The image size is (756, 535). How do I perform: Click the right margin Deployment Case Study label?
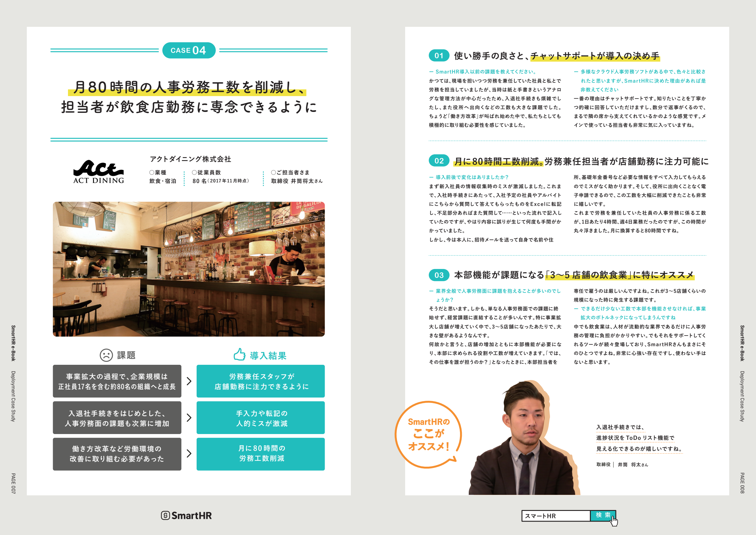click(x=742, y=396)
